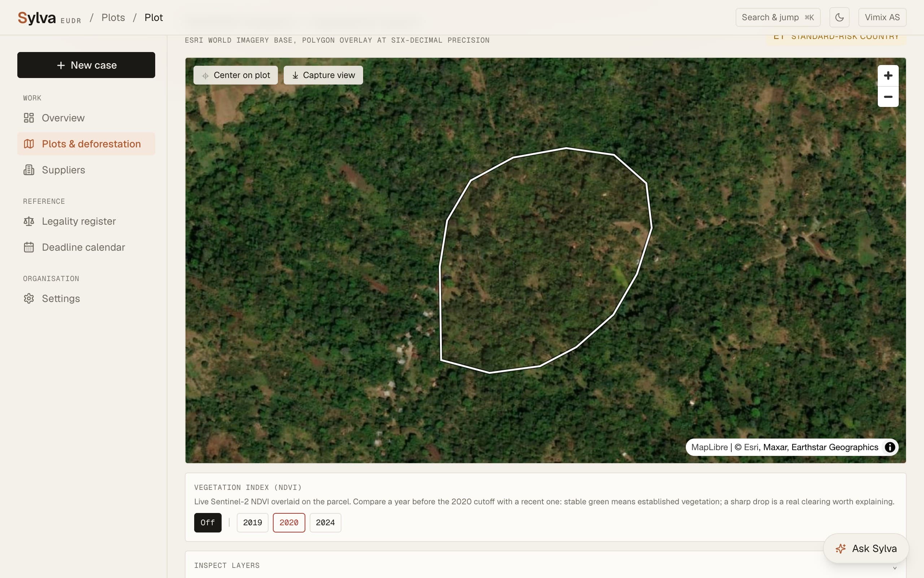Click the Suppliers building icon

[x=29, y=170]
